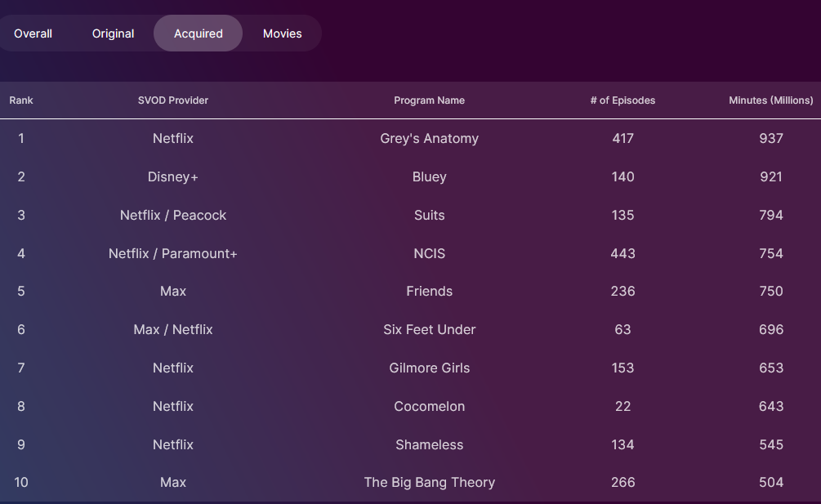This screenshot has width=821, height=504.
Task: Click the Program Name column header
Action: 429,100
